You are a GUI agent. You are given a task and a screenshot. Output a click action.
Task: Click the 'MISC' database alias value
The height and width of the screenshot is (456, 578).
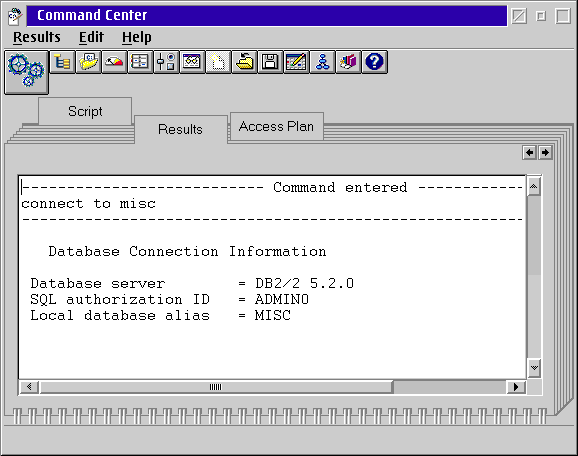tap(273, 316)
